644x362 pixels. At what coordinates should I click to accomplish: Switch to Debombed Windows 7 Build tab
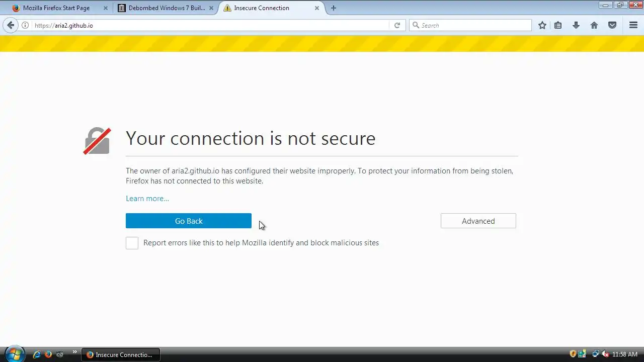167,8
